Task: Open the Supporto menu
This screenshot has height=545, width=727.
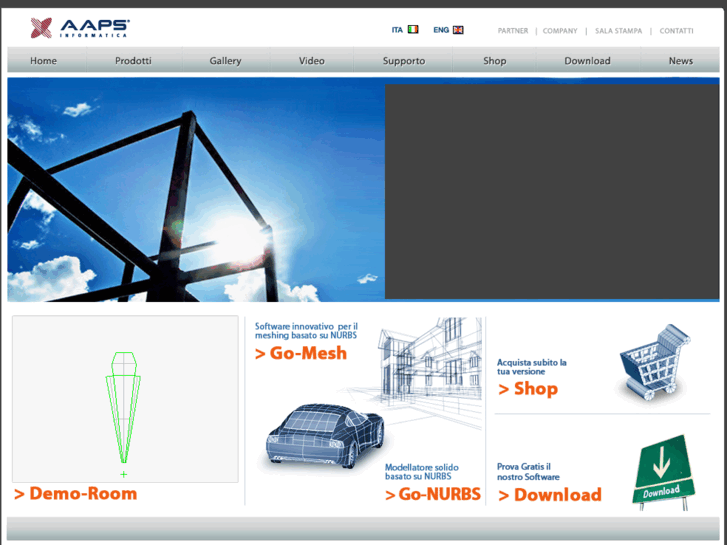Action: (404, 61)
